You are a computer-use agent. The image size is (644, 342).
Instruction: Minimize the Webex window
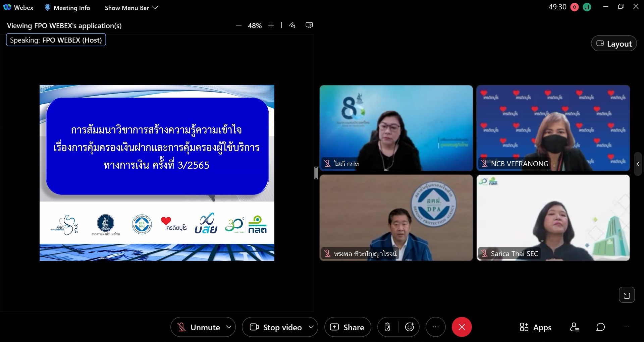606,7
